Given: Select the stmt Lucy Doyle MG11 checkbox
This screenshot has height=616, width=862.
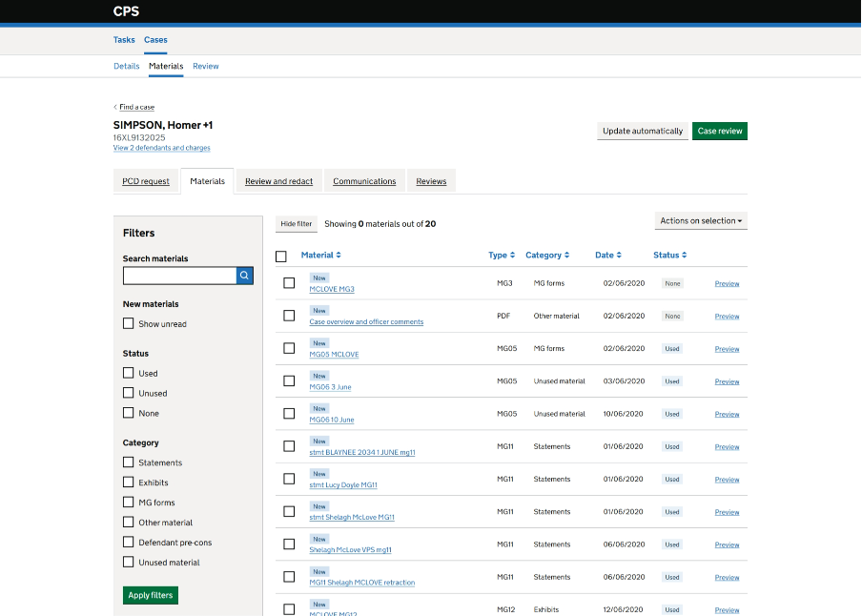Looking at the screenshot, I should [289, 479].
